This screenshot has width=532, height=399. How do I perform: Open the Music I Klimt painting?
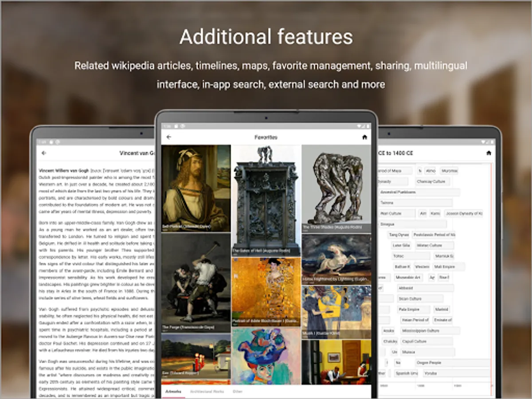[x=336, y=312]
